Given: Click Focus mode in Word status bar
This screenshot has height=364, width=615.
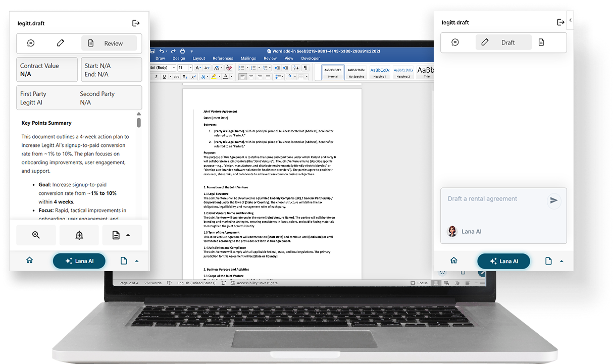Looking at the screenshot, I should 419,283.
